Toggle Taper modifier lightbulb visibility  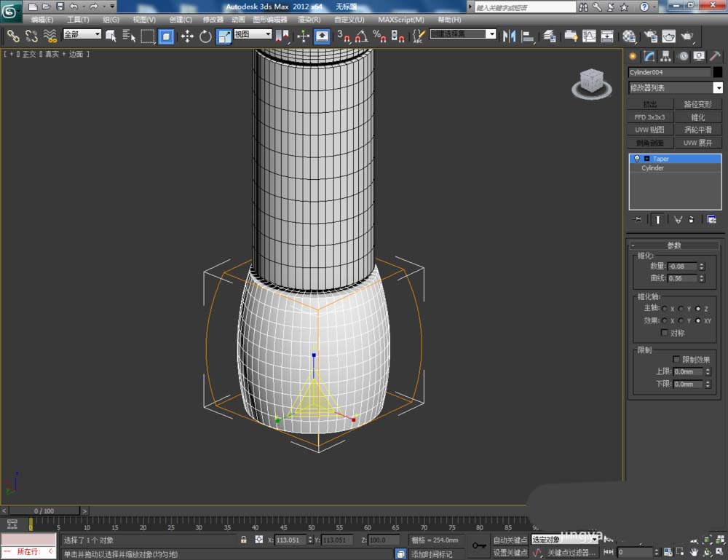[637, 159]
